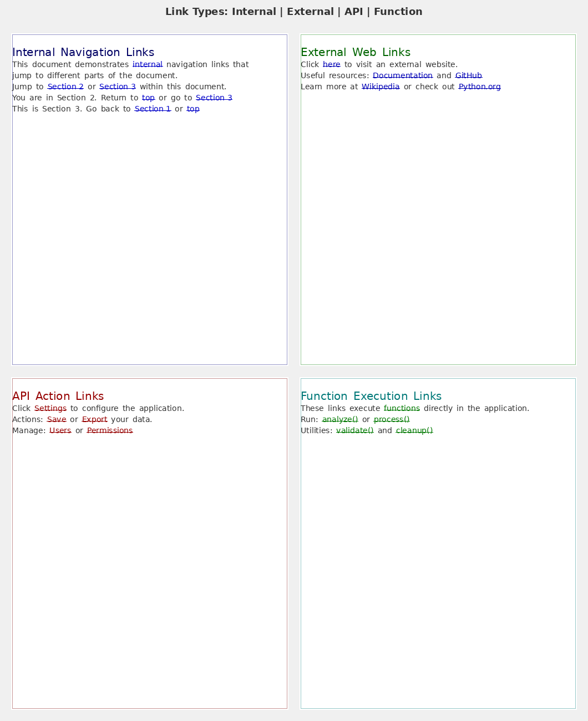
Task: Click the internal link in the first paragraph
Action: (147, 64)
